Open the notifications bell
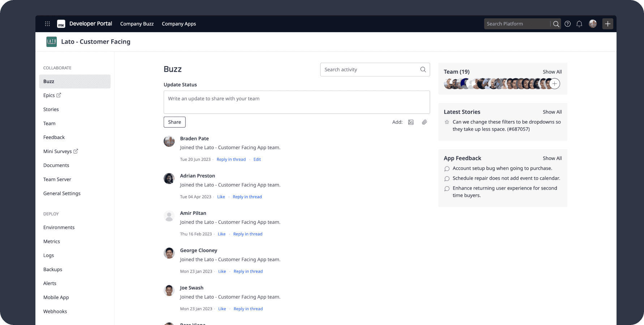644x325 pixels. (579, 24)
